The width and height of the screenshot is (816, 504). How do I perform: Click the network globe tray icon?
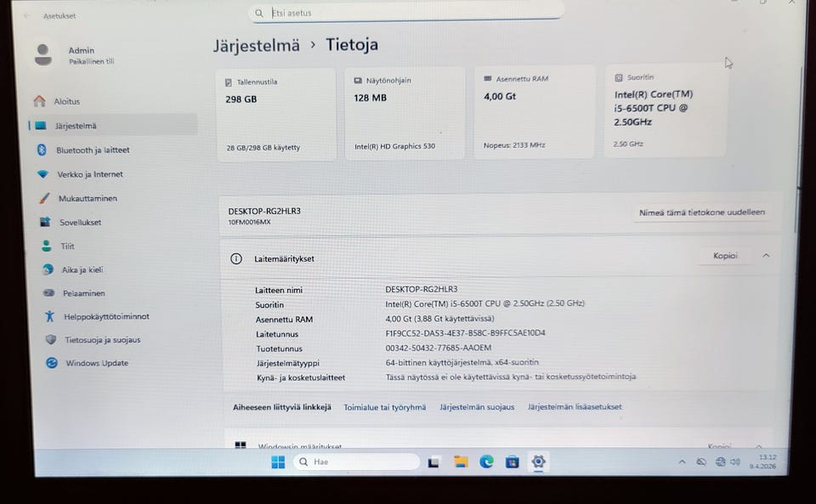[720, 462]
